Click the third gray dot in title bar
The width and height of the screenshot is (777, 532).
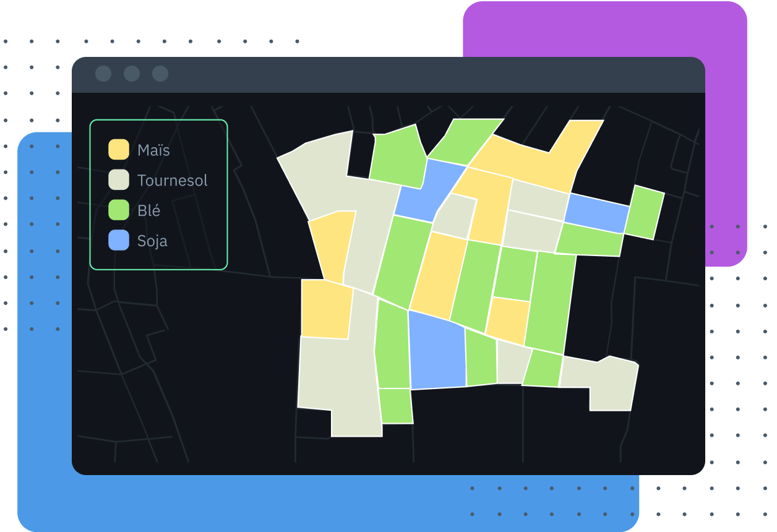[x=160, y=74]
